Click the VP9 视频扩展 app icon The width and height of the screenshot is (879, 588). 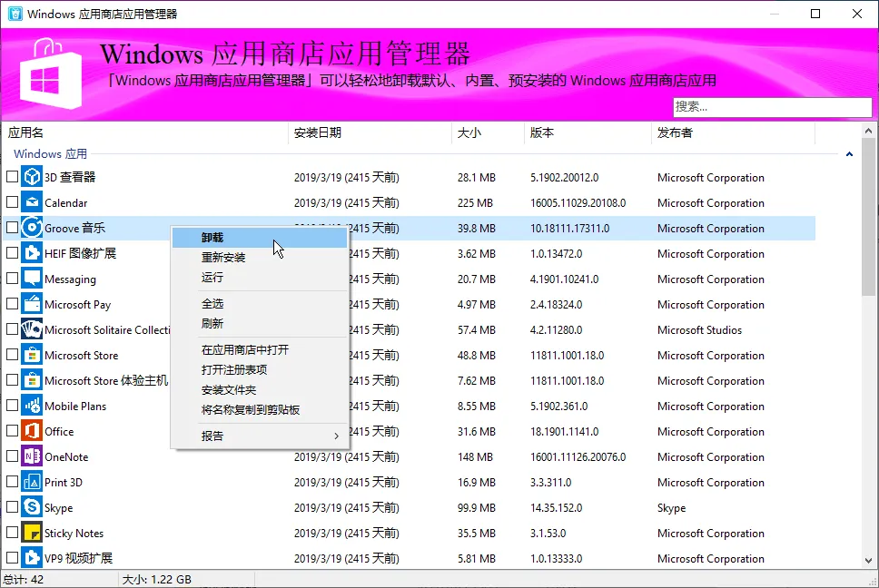click(x=32, y=558)
